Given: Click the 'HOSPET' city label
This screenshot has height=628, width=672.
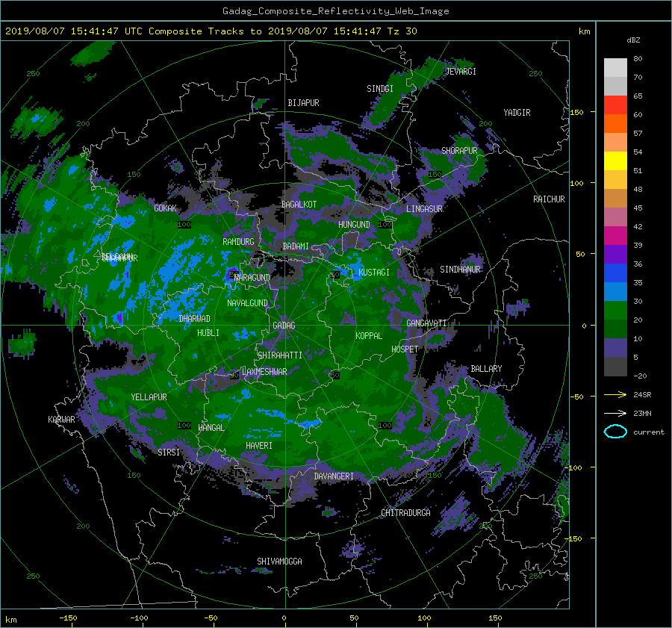Looking at the screenshot, I should tap(405, 349).
